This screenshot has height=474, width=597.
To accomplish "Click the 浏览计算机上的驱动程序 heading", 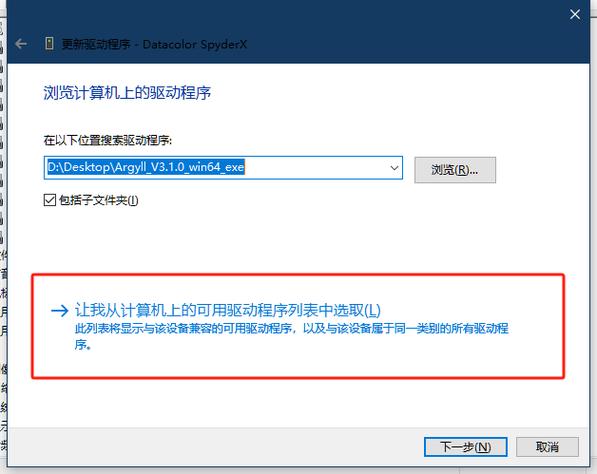I will [x=127, y=93].
